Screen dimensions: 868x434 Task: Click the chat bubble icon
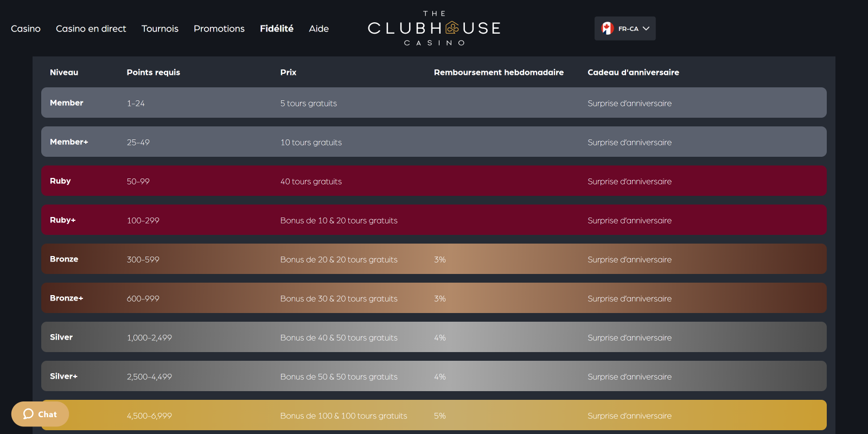pyautogui.click(x=28, y=414)
